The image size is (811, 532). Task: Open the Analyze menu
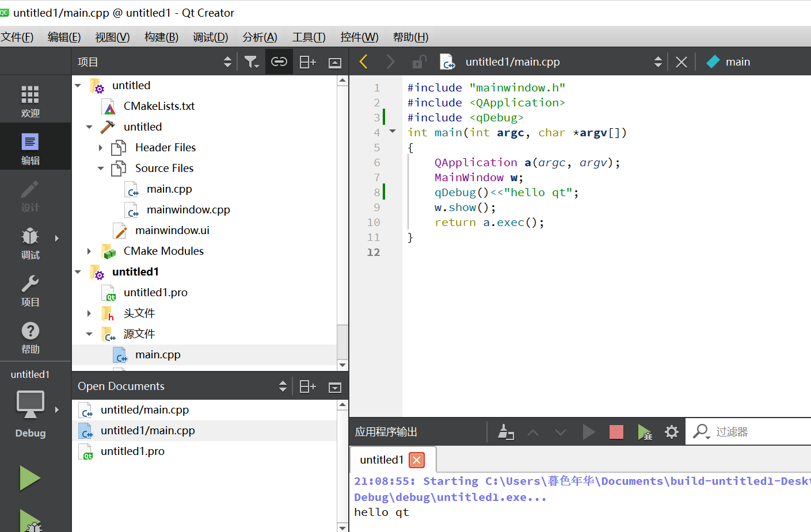[260, 37]
